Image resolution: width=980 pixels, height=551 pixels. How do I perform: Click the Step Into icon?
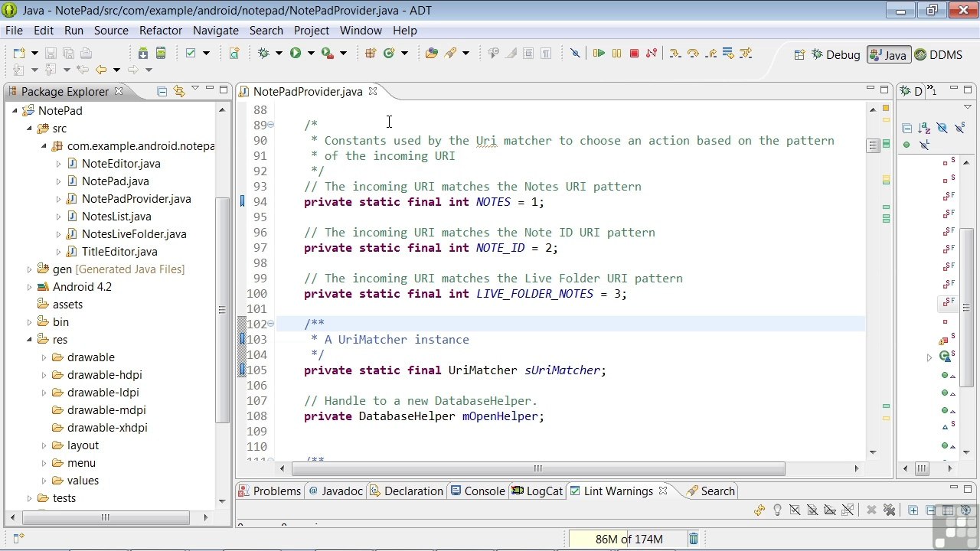[675, 53]
